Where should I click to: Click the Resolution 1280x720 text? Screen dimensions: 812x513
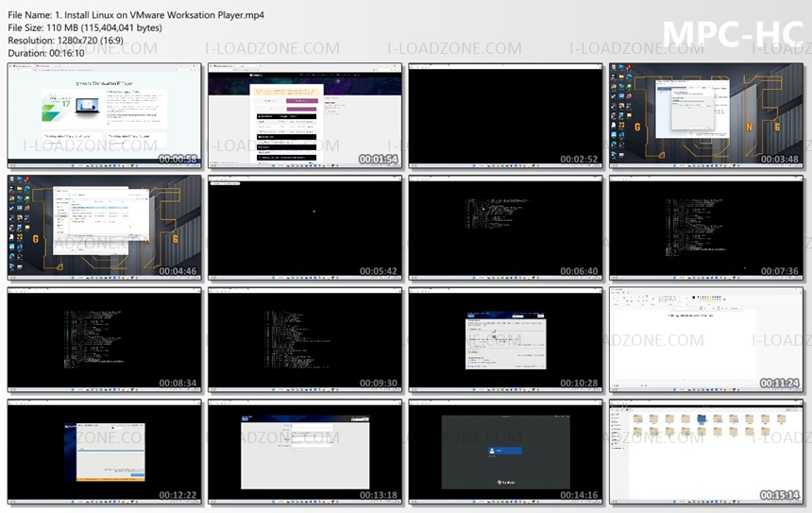coord(65,41)
